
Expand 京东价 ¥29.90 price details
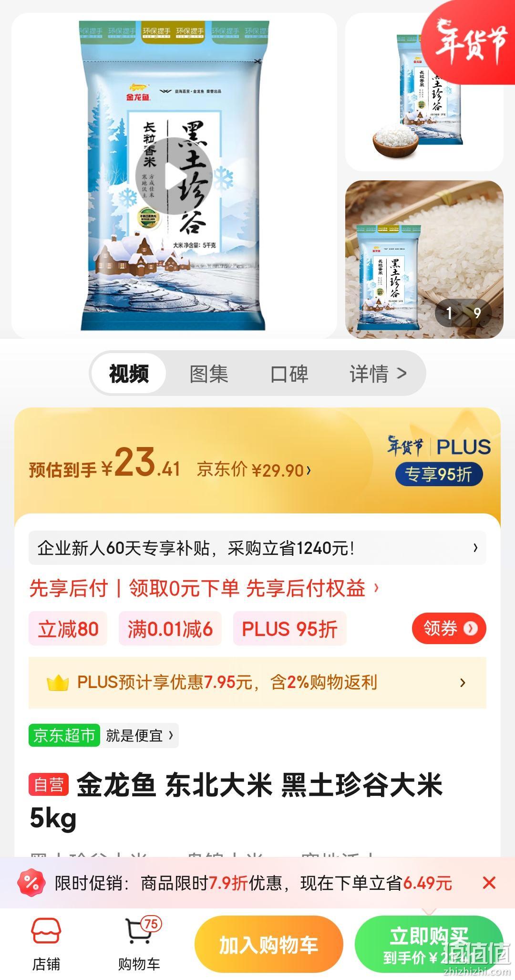point(254,470)
